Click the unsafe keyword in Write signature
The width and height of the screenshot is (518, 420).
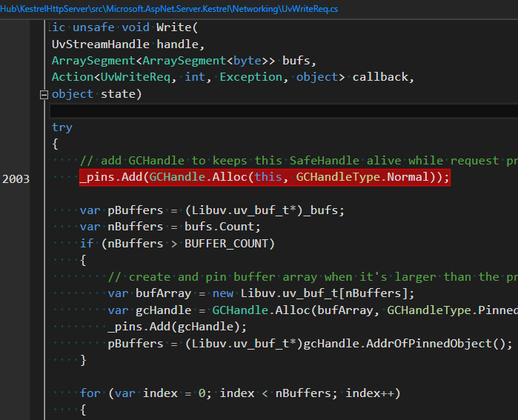click(x=93, y=27)
